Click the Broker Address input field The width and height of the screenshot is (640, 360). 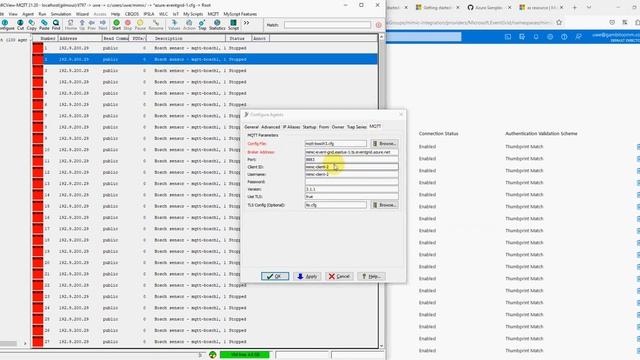click(351, 152)
